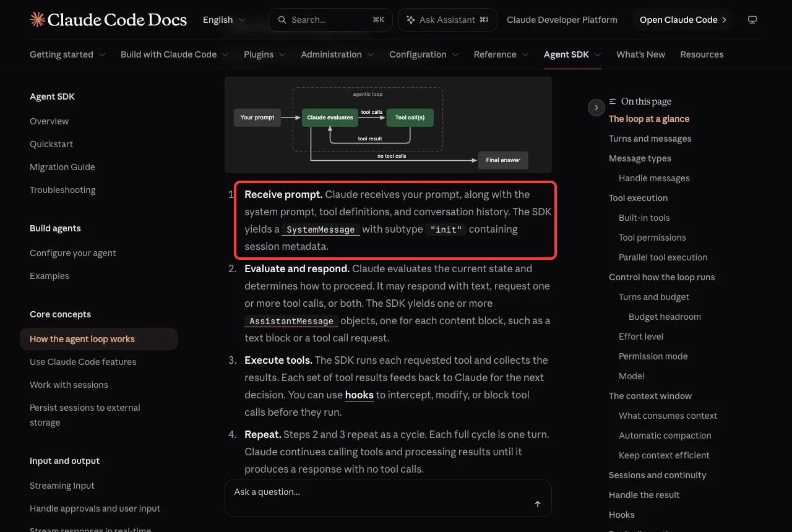Open the Resources tab
Image resolution: width=792 pixels, height=532 pixels.
click(x=702, y=54)
